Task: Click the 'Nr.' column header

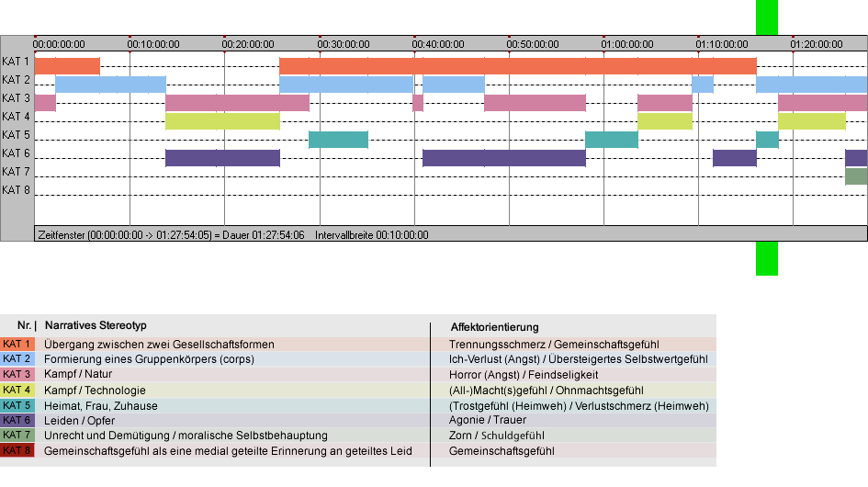Action: tap(26, 325)
